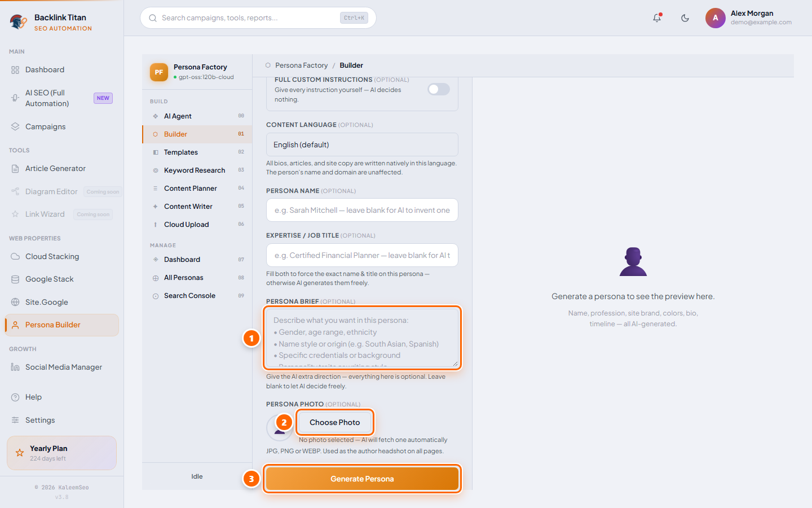Click the Generate Persona button
The height and width of the screenshot is (508, 812).
[362, 479]
